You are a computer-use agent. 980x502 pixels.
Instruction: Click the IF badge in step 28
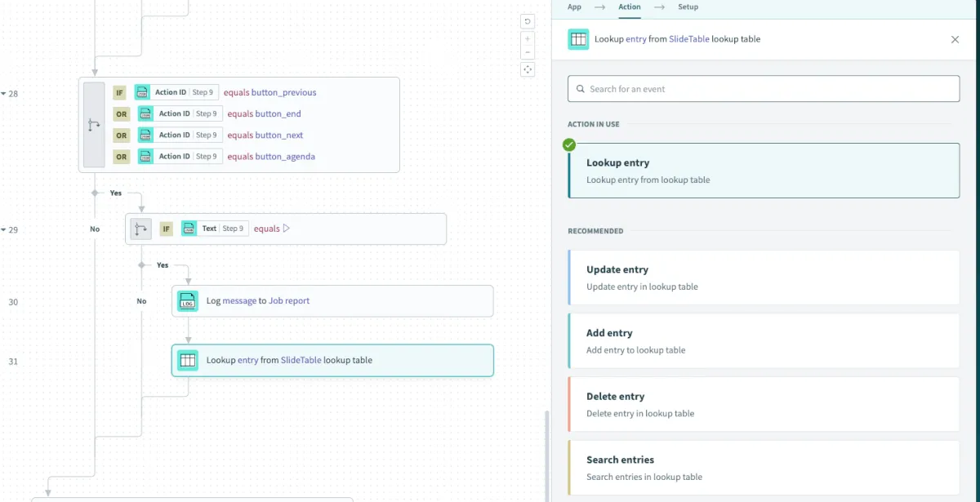tap(119, 92)
